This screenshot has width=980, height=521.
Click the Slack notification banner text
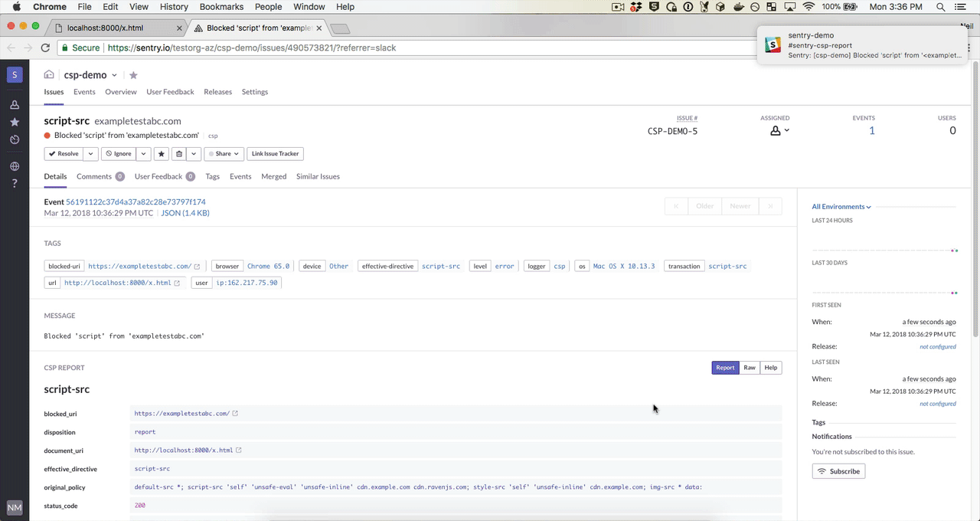(875, 45)
